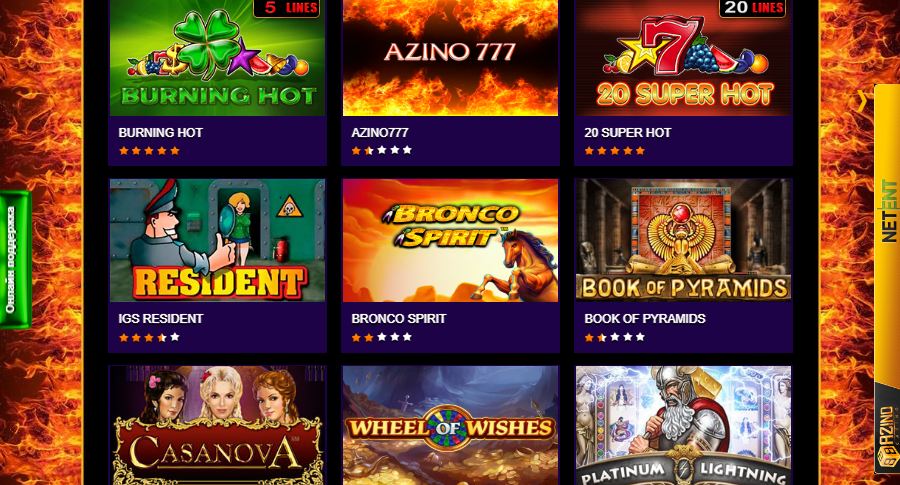Click the BURNING HOT title link

click(160, 133)
